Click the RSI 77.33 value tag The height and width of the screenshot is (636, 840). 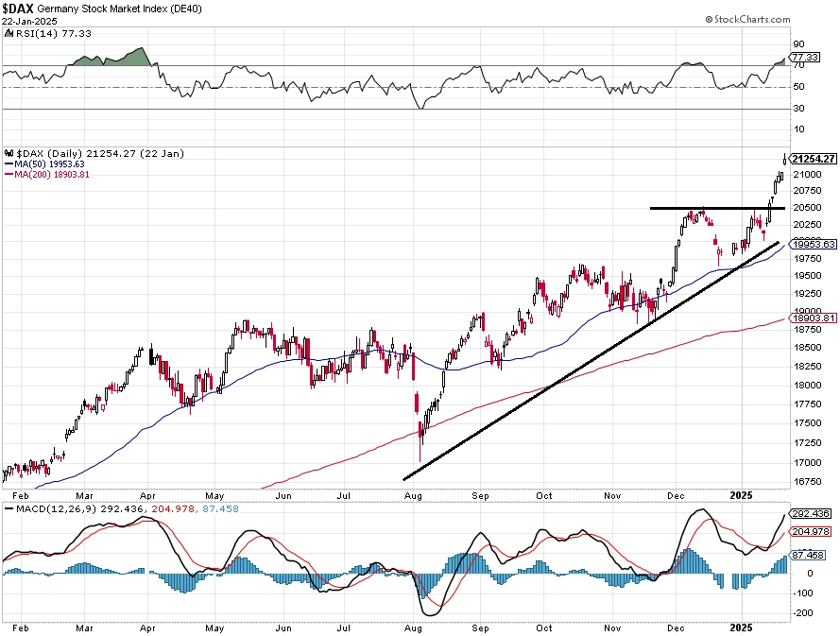pos(805,57)
